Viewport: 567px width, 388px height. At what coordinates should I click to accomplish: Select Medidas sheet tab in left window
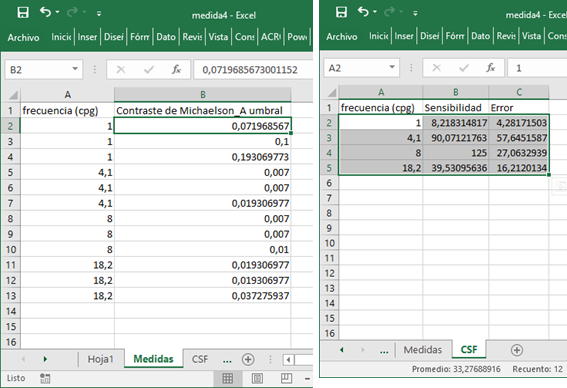[153, 359]
